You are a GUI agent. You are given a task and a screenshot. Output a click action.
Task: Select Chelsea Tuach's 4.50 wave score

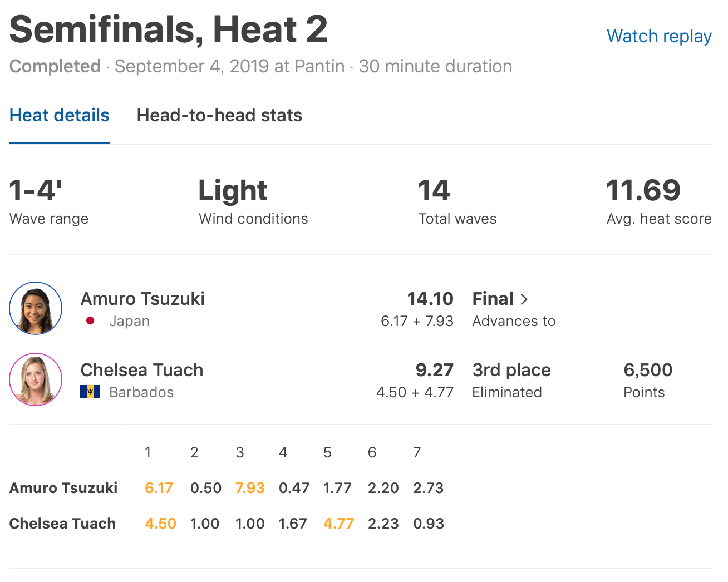click(x=160, y=524)
